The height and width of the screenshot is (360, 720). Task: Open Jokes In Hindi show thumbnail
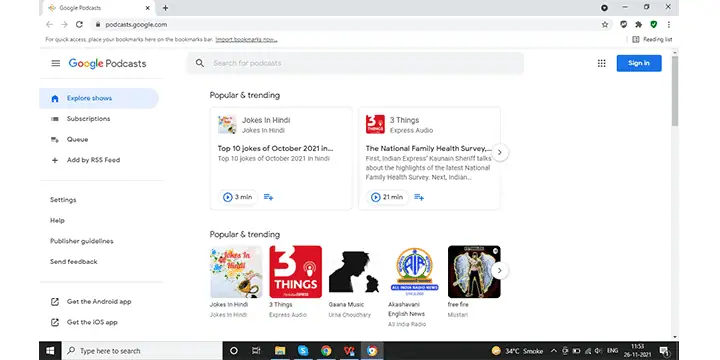click(236, 272)
